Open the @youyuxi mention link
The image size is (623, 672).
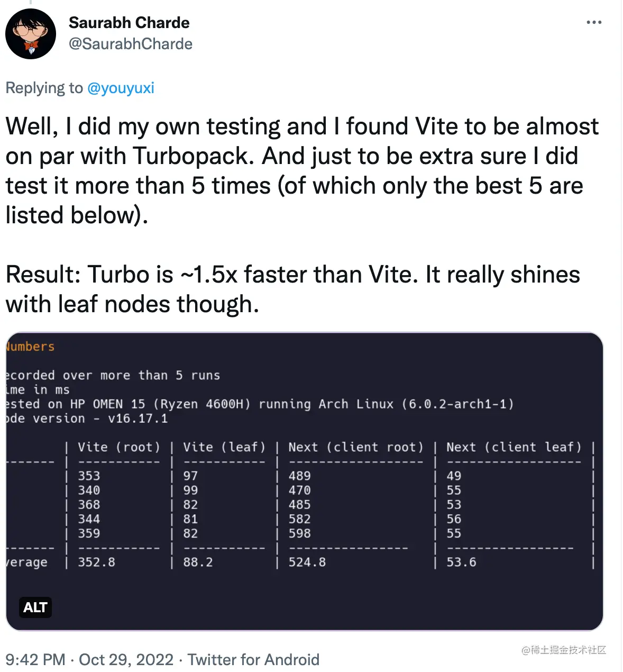coord(121,88)
